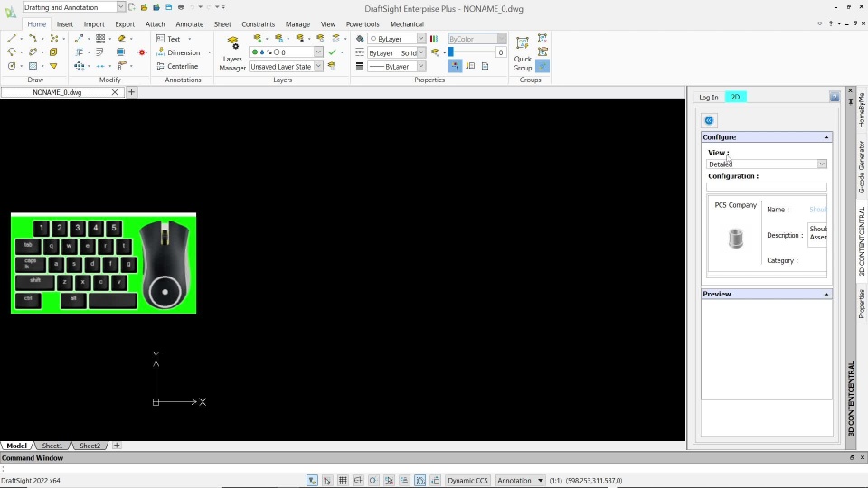
Task: Open the Constraints ribbon tab
Action: coord(258,24)
